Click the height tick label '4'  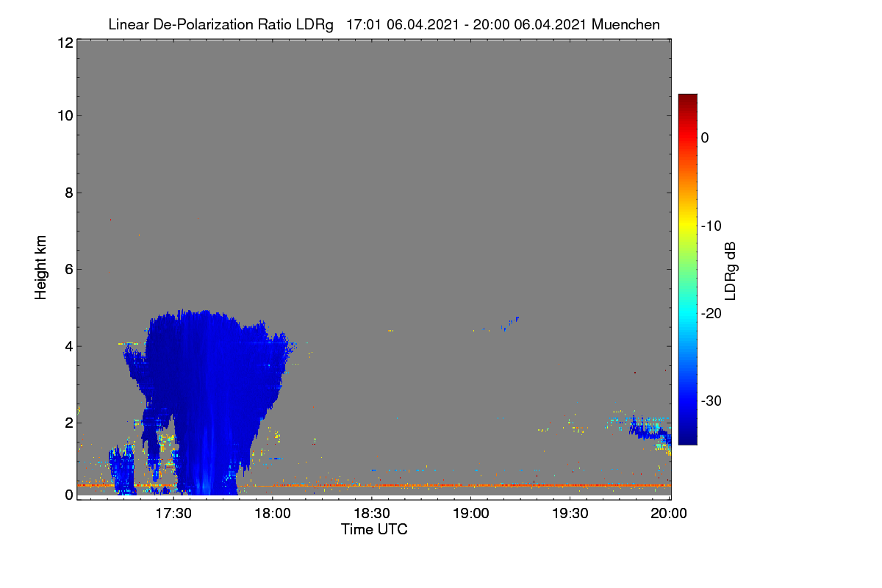pyautogui.click(x=68, y=346)
